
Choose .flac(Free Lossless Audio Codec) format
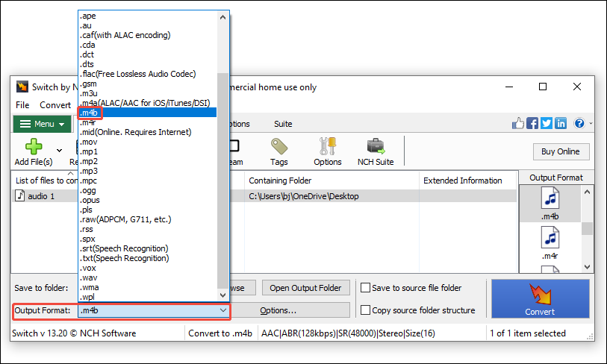tap(148, 74)
